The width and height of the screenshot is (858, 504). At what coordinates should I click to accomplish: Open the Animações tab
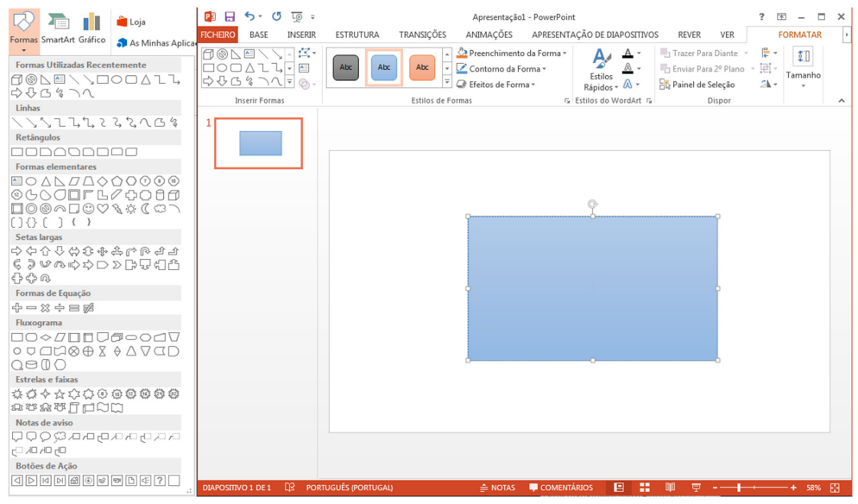tap(489, 35)
